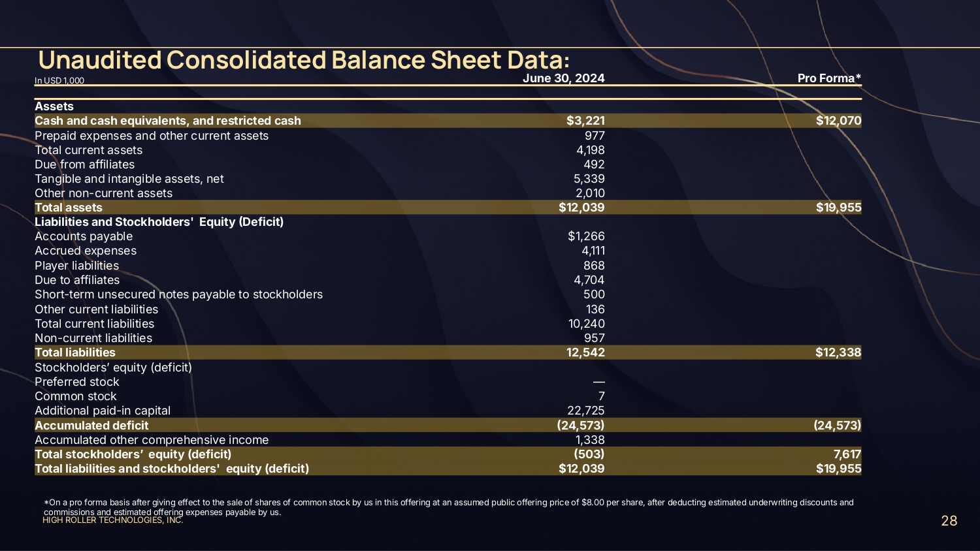
Task: Select the 'Accumulated deficit' highlighted row label
Action: pyautogui.click(x=91, y=426)
